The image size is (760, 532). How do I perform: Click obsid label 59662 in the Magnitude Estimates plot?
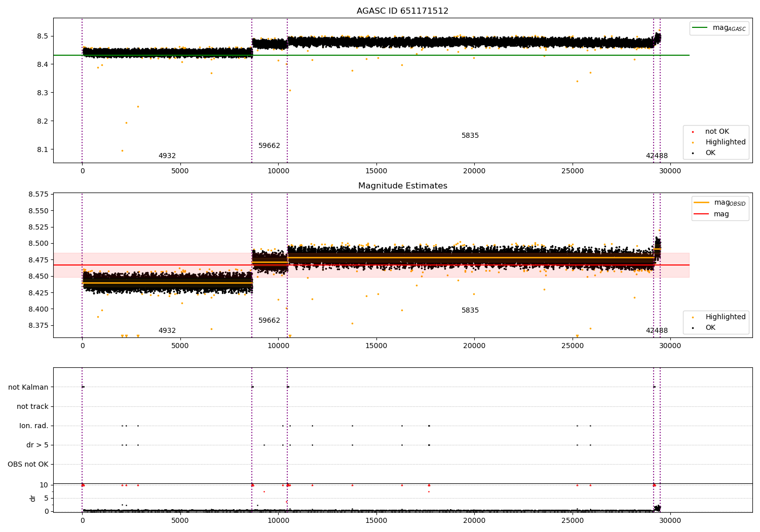(269, 320)
